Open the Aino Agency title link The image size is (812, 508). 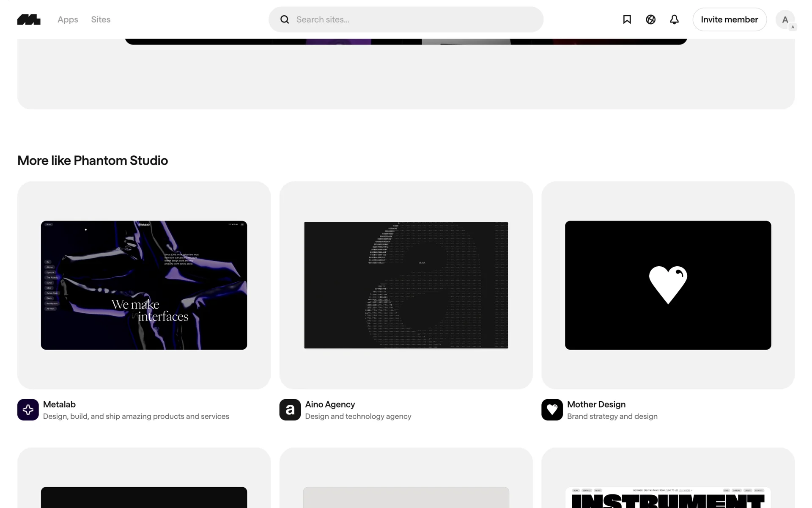click(x=330, y=404)
